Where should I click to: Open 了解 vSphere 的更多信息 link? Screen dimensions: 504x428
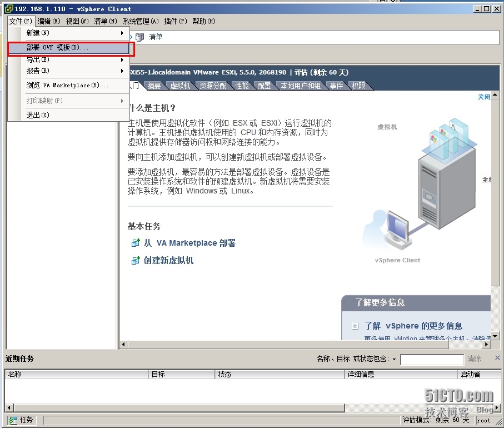(x=413, y=326)
